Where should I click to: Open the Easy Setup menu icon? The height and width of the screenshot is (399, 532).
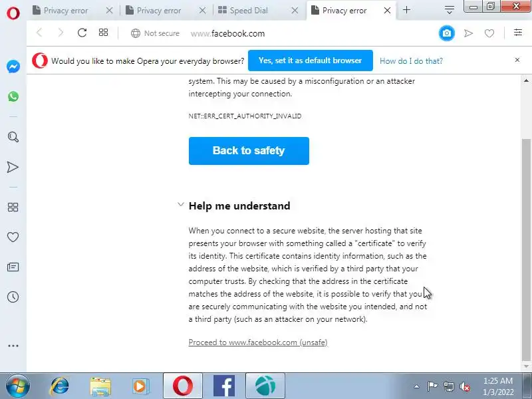click(518, 33)
